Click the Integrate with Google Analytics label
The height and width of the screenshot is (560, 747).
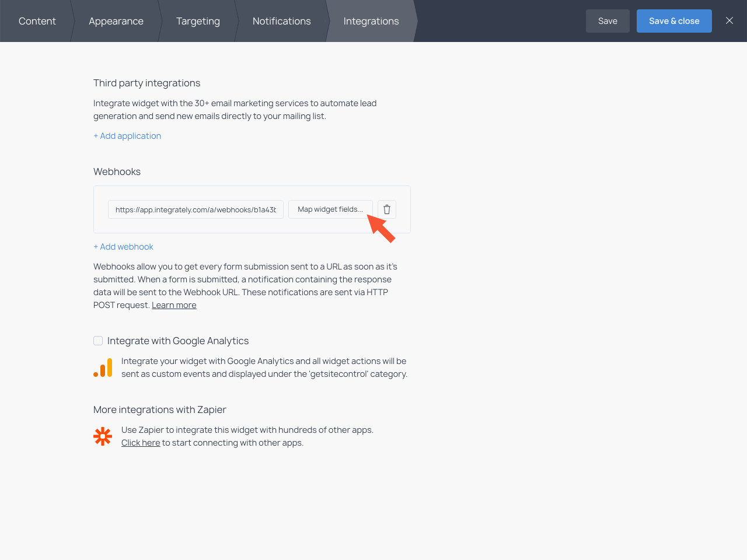[x=178, y=341]
